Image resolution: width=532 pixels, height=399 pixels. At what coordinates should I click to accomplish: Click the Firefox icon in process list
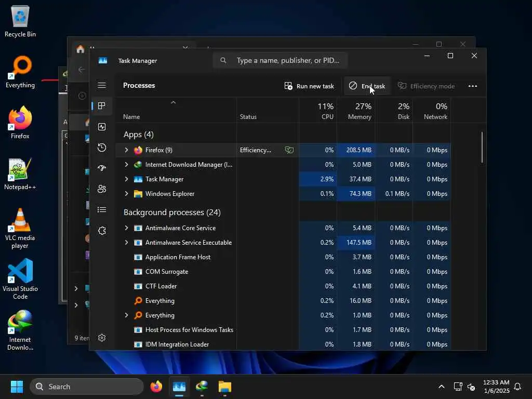click(x=138, y=150)
